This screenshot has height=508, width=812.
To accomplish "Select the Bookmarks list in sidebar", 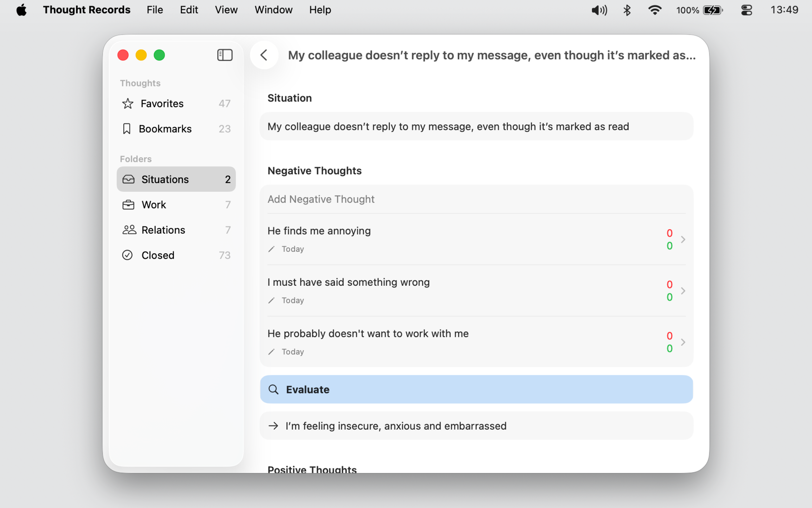I will point(176,129).
